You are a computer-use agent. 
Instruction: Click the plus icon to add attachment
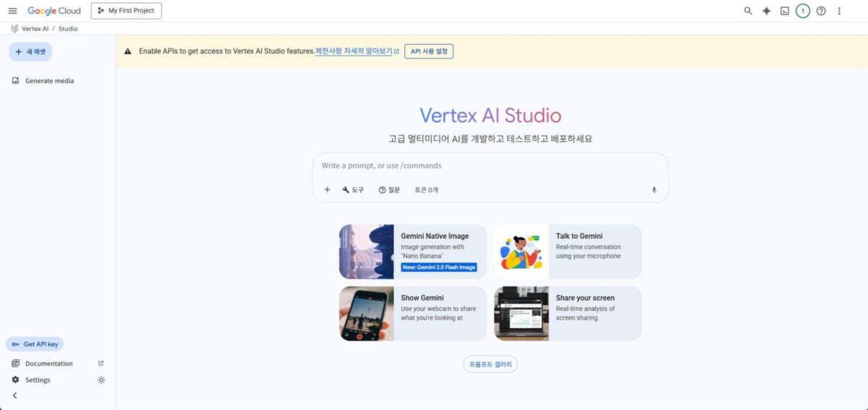327,190
